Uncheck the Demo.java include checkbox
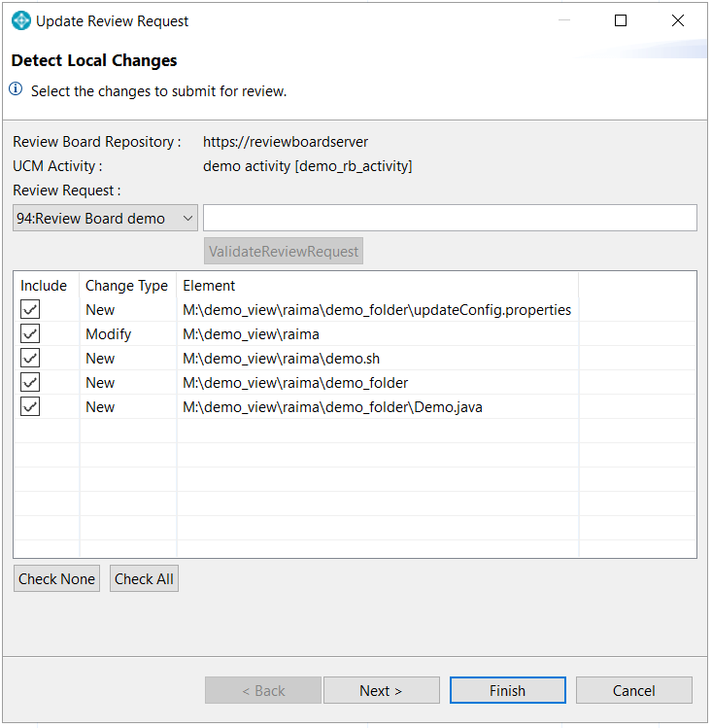712x728 pixels. 30,407
